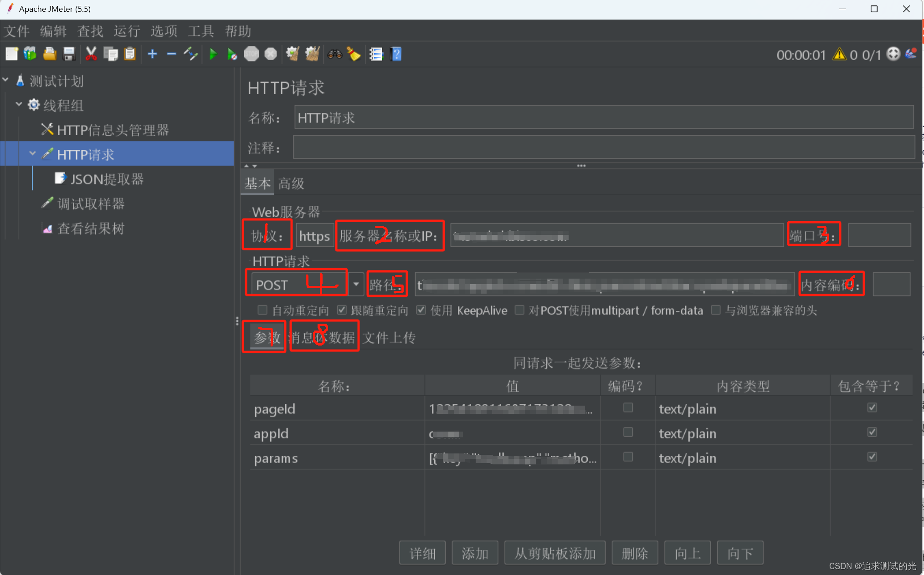Viewport: 924px width, 575px height.
Task: Switch to the 文件上传 tab
Action: click(389, 337)
